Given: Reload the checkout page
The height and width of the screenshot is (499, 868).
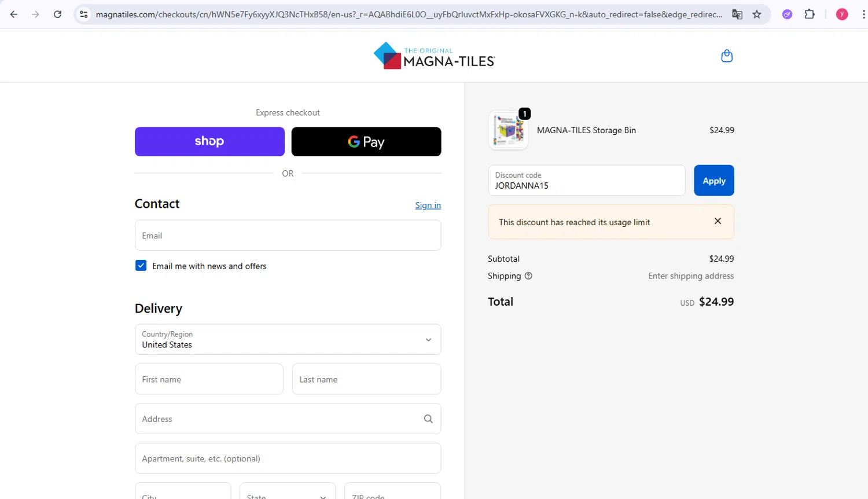Looking at the screenshot, I should tap(57, 14).
